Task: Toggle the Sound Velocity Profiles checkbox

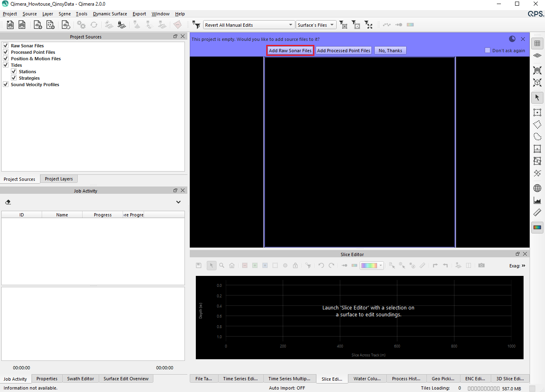Action: tap(6, 85)
